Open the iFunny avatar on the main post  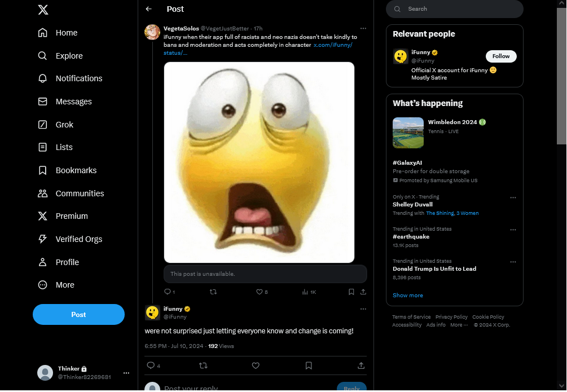152,313
